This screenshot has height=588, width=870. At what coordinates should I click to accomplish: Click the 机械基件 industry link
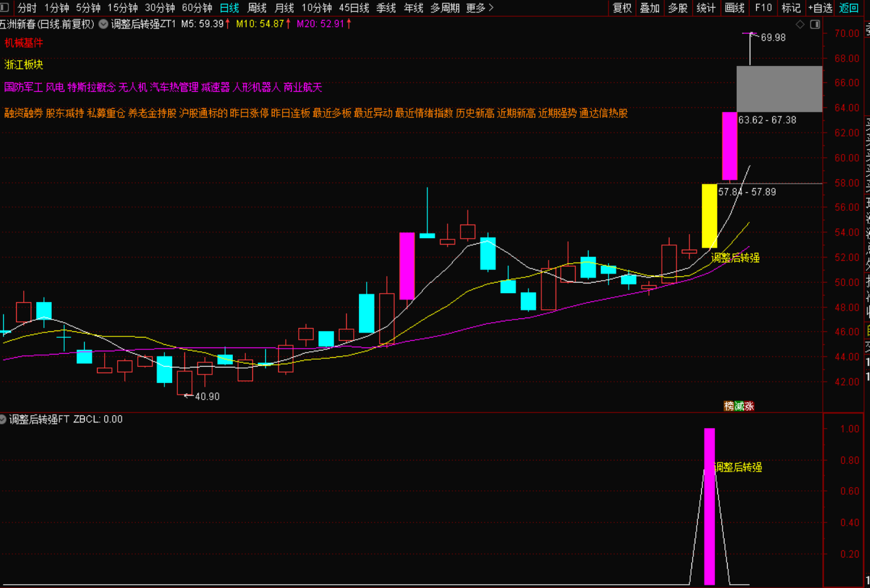(24, 43)
